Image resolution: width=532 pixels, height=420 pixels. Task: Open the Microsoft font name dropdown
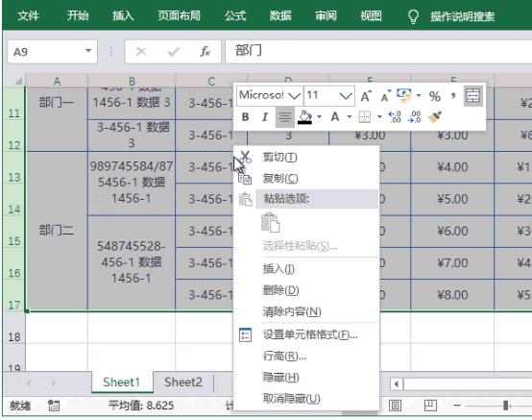pos(295,96)
